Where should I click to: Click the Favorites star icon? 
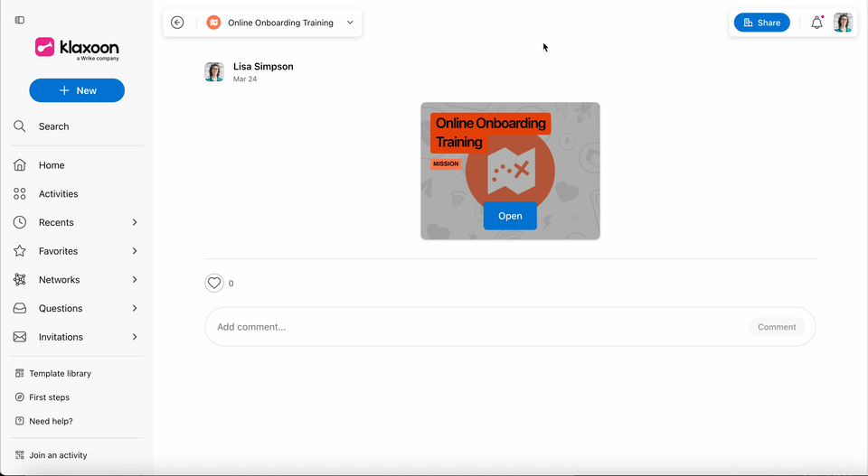click(x=20, y=251)
